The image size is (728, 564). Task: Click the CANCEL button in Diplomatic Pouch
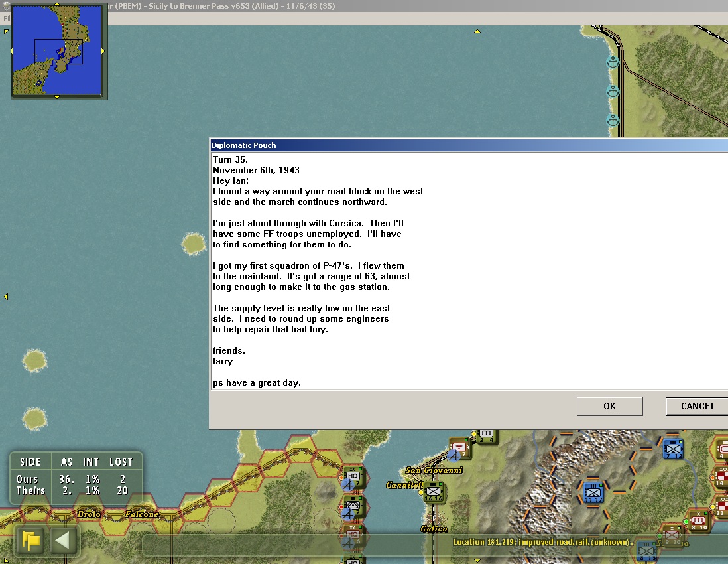coord(698,407)
